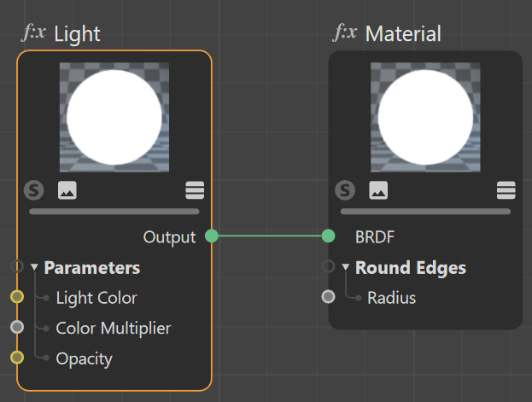Viewport: 532px width, 402px height.
Task: Toggle preview image icon on Material node
Action: (x=378, y=190)
